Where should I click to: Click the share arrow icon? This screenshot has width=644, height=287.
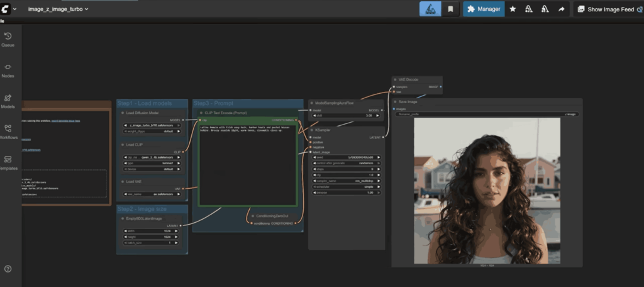tap(561, 9)
